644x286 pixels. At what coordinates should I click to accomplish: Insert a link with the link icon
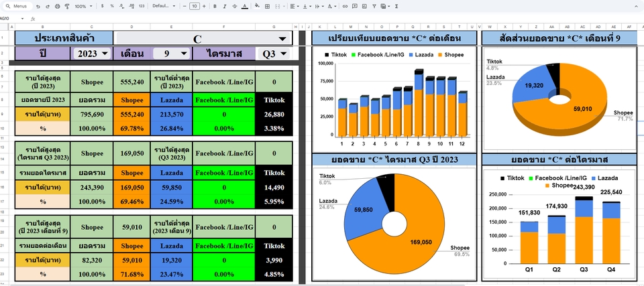pyautogui.click(x=345, y=6)
